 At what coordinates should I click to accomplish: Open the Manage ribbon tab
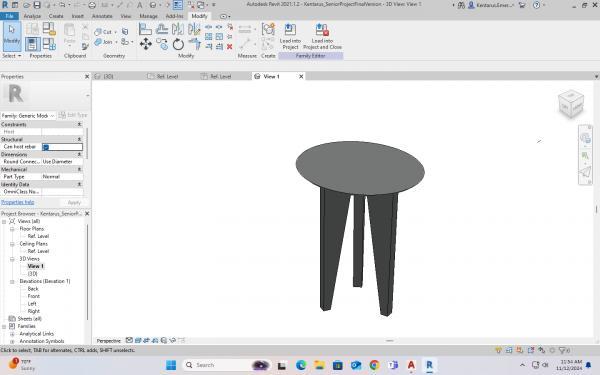(148, 16)
